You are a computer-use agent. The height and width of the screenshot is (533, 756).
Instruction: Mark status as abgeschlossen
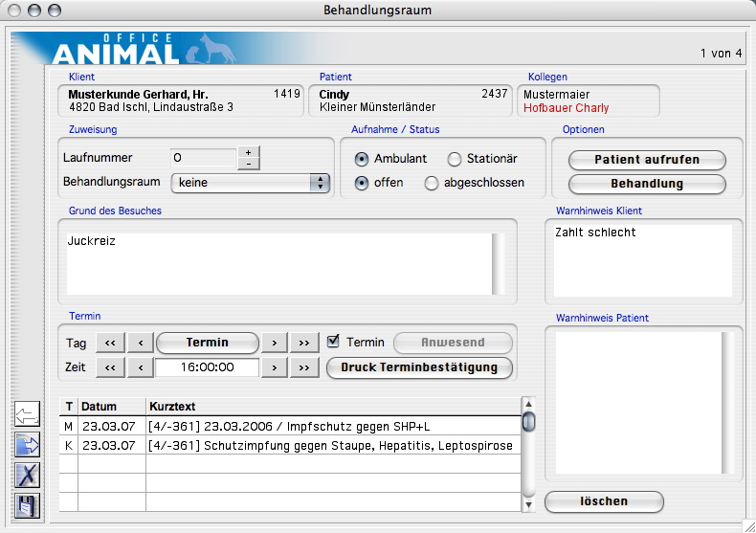(432, 183)
